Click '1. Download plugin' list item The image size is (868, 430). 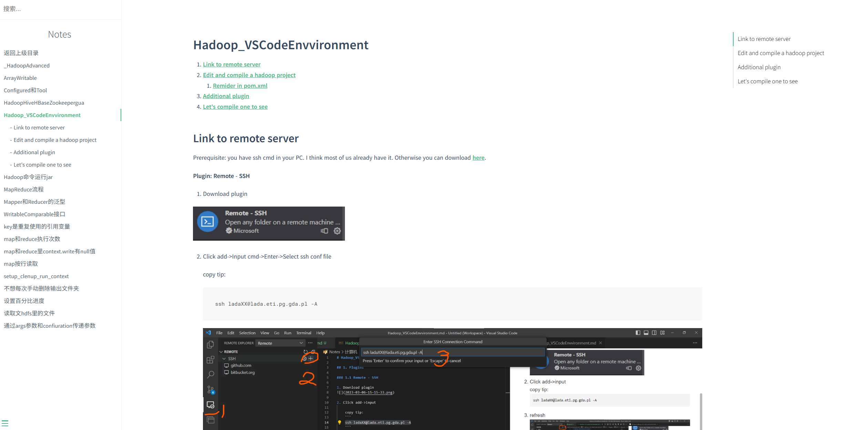225,194
